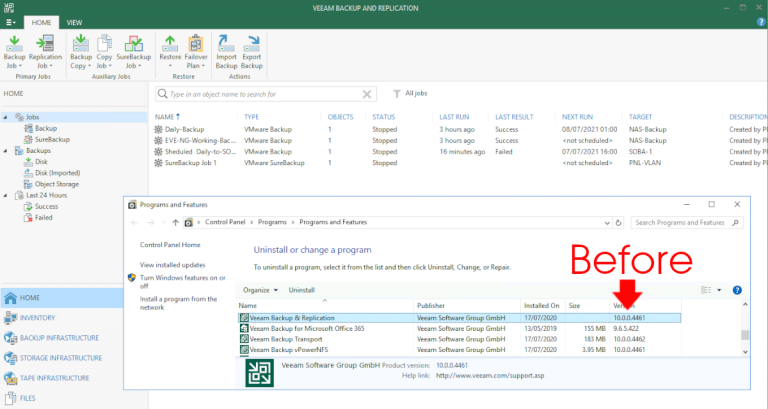This screenshot has height=409, width=768.
Task: Select Veeam Backup Transport program row
Action: point(459,339)
